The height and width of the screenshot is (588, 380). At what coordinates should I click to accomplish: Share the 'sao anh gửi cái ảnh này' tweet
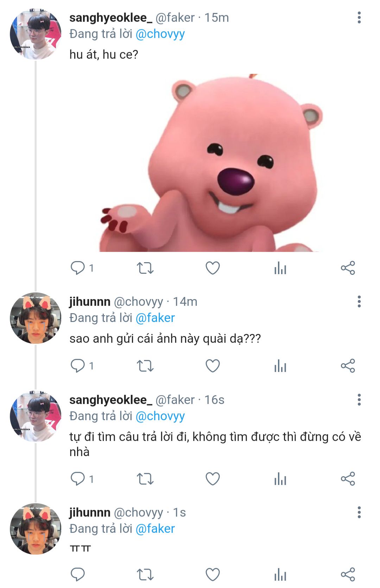coord(348,366)
